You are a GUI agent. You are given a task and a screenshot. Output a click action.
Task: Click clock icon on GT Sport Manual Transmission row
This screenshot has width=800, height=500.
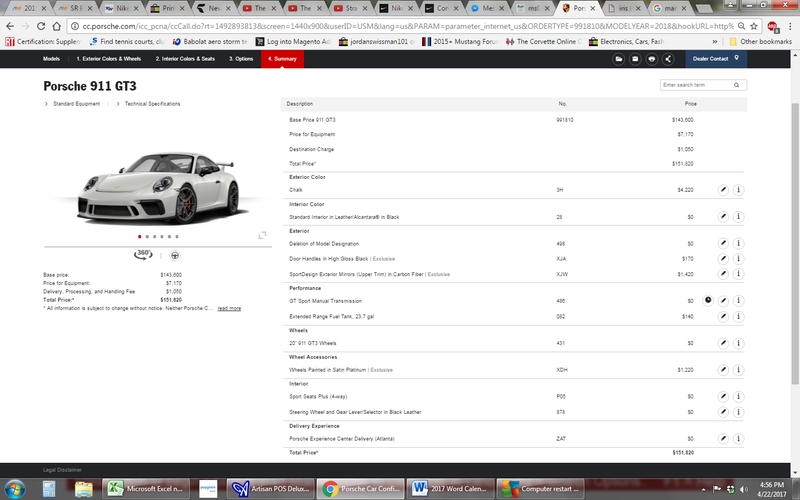[708, 301]
